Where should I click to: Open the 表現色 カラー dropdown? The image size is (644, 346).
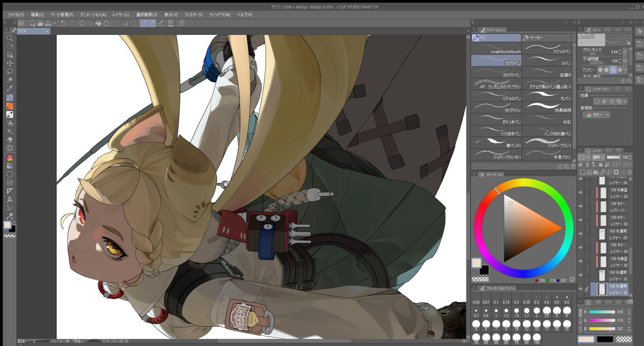point(597,114)
